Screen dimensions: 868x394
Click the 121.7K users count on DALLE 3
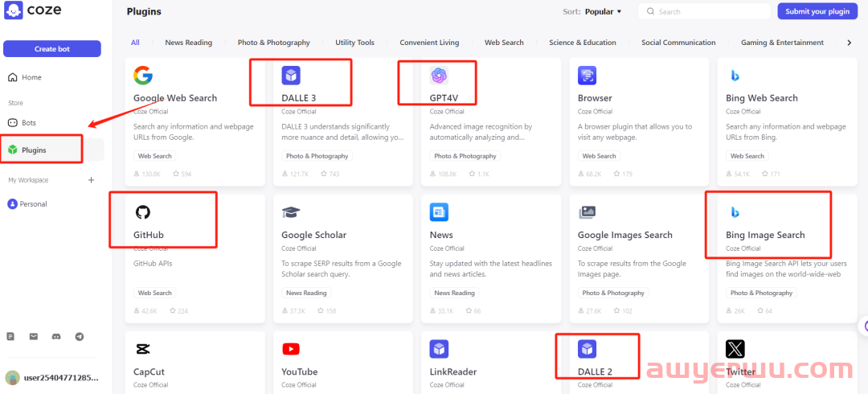click(x=295, y=174)
